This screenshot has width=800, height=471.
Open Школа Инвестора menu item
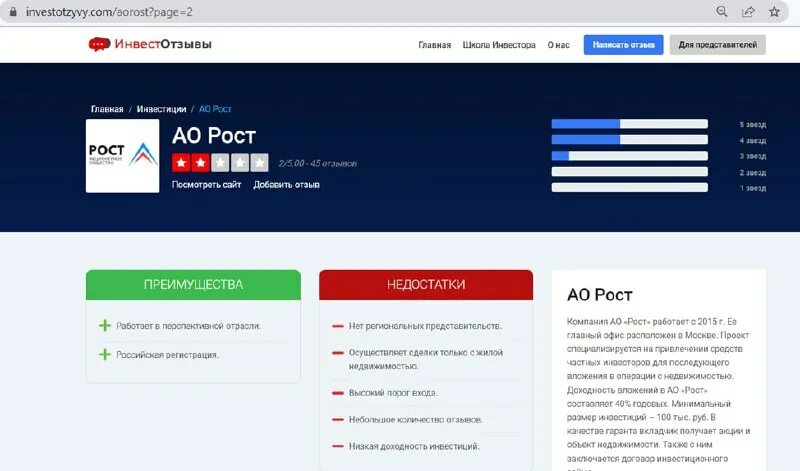[499, 45]
